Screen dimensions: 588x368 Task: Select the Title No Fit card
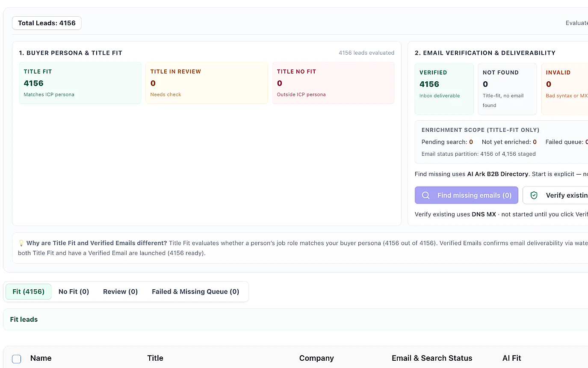pyautogui.click(x=333, y=83)
